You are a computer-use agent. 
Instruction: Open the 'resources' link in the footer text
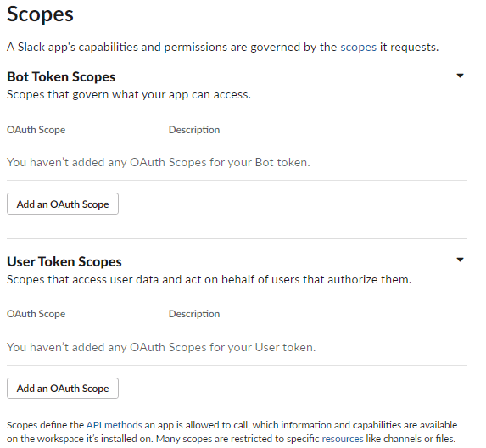click(343, 439)
